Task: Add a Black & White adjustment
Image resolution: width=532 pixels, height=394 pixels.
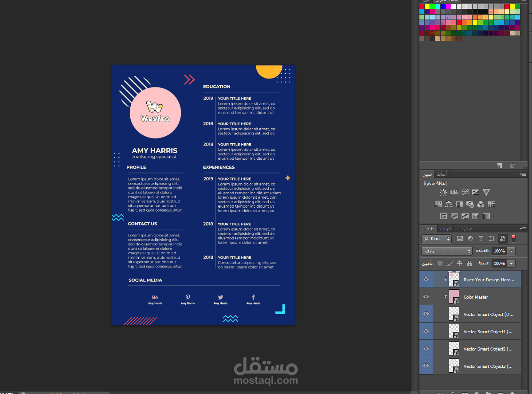Action: click(460, 204)
